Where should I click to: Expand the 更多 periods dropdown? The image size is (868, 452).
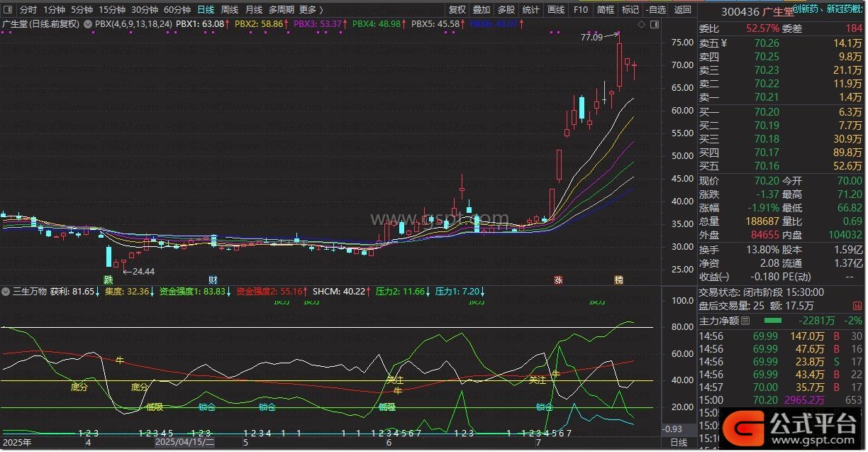click(311, 10)
